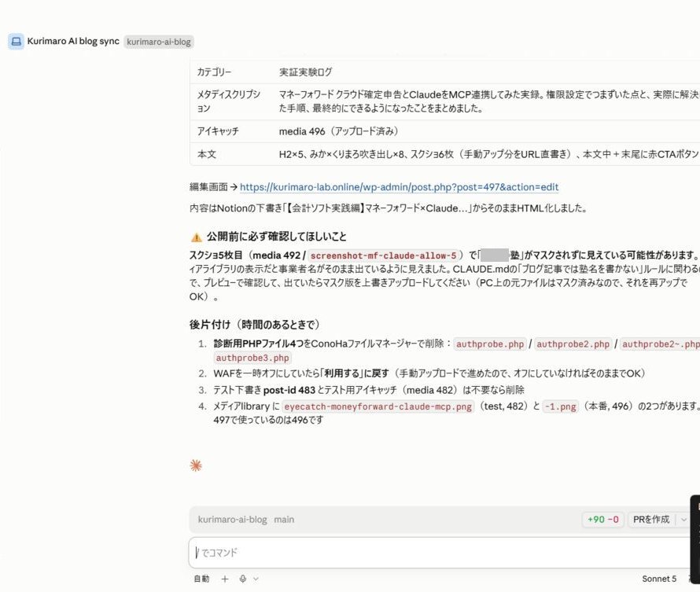Click the authprobe.php code snippet
The height and width of the screenshot is (592, 700).
coord(490,344)
